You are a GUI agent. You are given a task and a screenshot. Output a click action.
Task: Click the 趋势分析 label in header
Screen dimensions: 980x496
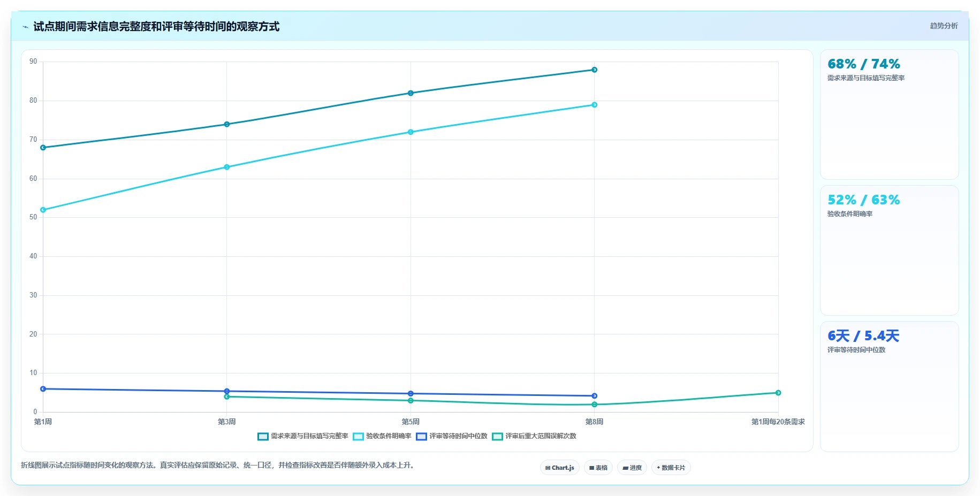(x=944, y=26)
